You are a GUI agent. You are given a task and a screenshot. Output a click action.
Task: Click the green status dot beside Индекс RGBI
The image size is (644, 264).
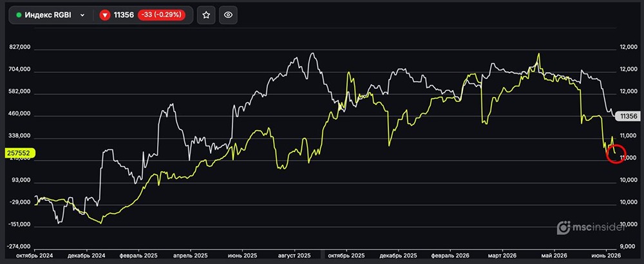(19, 15)
